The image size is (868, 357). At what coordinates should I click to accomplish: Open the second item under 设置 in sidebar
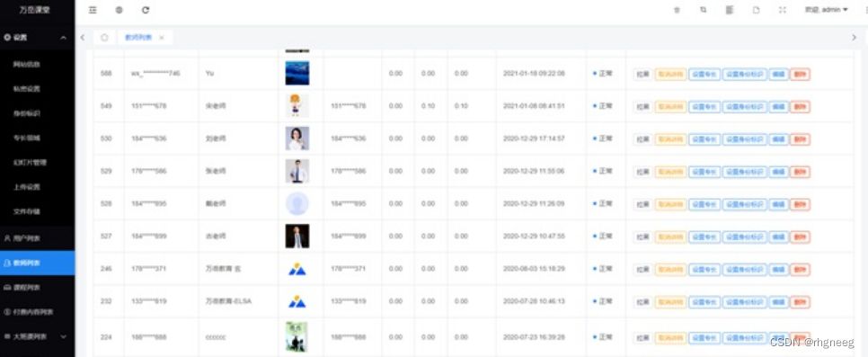tap(27, 89)
